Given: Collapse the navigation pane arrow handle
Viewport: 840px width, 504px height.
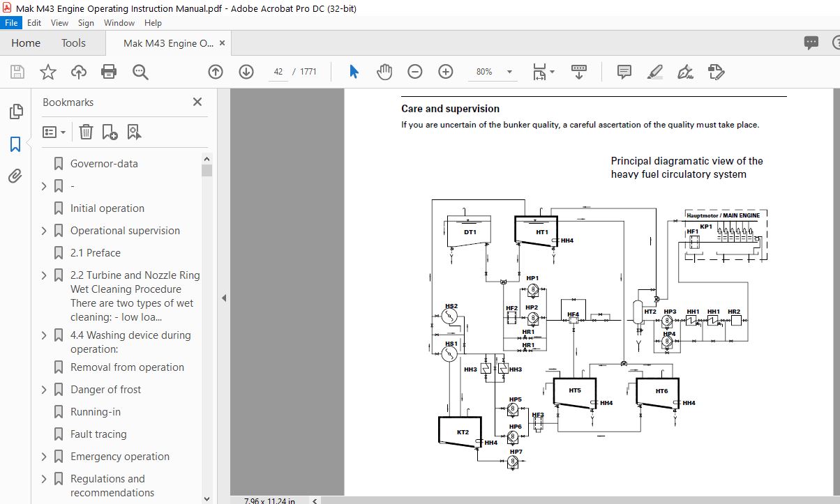Looking at the screenshot, I should pos(224,298).
